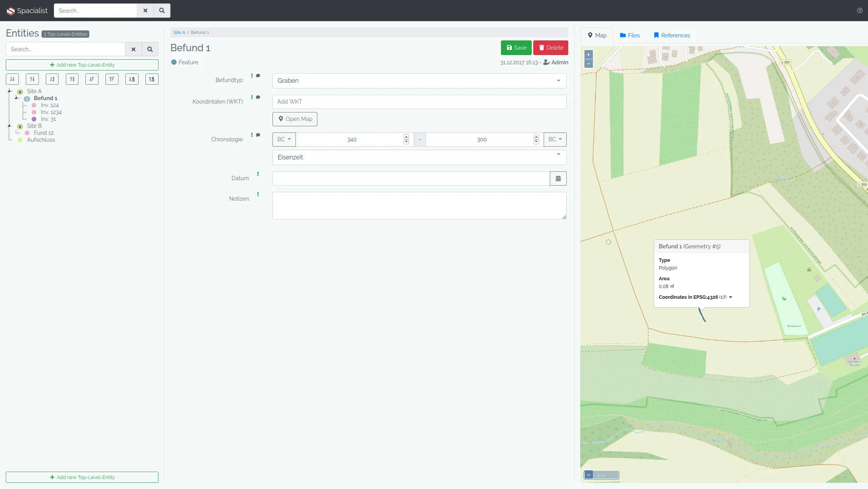Open the start-year BC epoch dropdown
Viewport: 868px width, 489px height.
click(284, 139)
